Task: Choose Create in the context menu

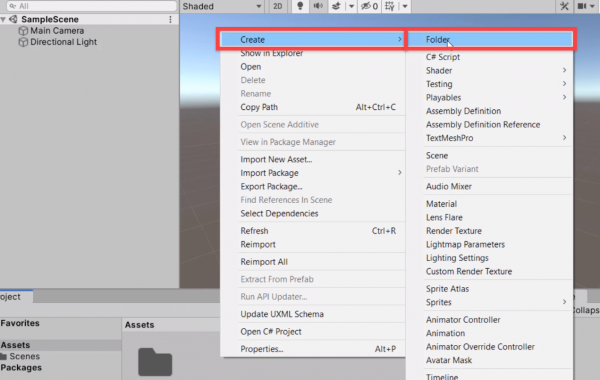Action: (x=313, y=39)
